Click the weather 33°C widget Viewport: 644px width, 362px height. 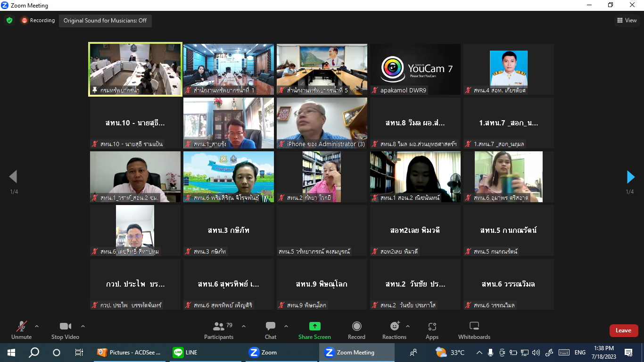click(450, 353)
